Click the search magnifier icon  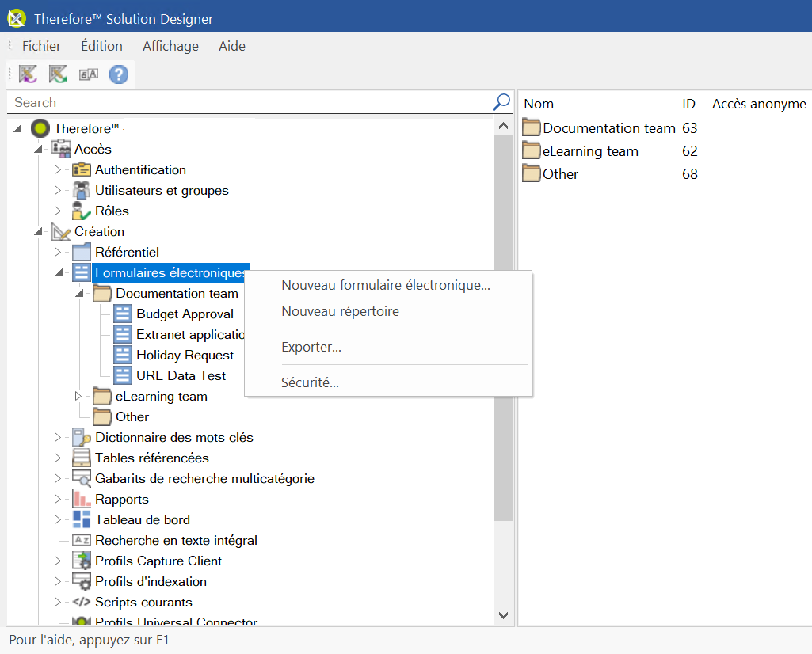point(501,102)
